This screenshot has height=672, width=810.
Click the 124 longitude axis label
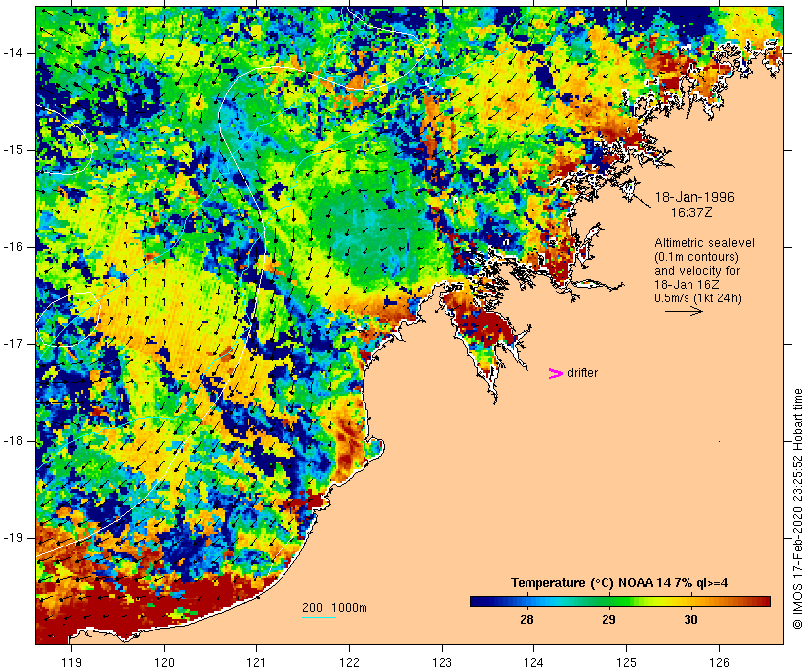point(533,662)
